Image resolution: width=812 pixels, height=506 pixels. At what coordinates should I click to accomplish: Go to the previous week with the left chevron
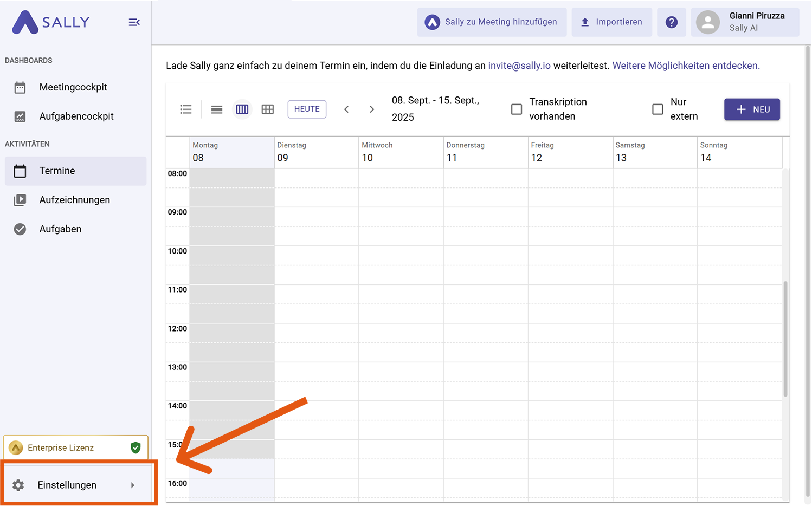click(x=346, y=109)
